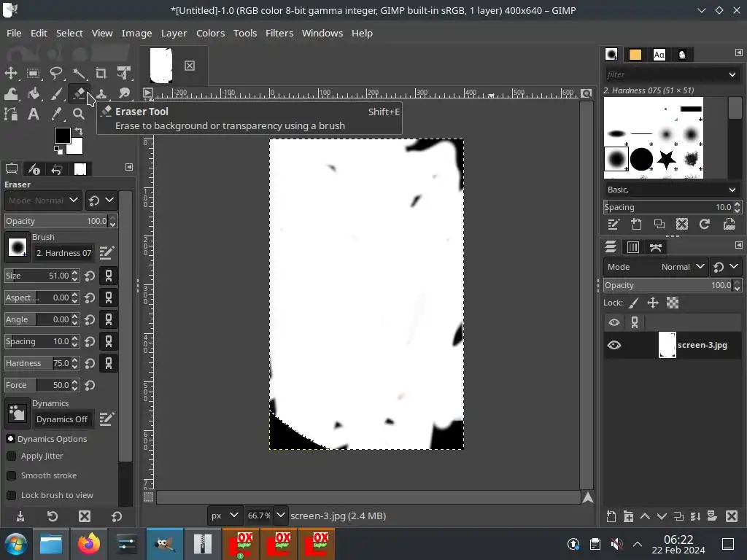This screenshot has width=747, height=560.
Task: Click the Dynamics Off button
Action: click(63, 419)
